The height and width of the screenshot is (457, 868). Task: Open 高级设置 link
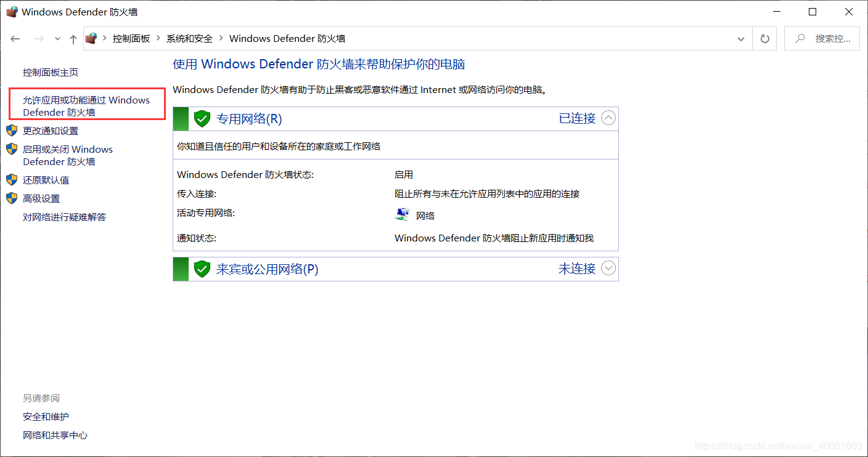(x=41, y=198)
